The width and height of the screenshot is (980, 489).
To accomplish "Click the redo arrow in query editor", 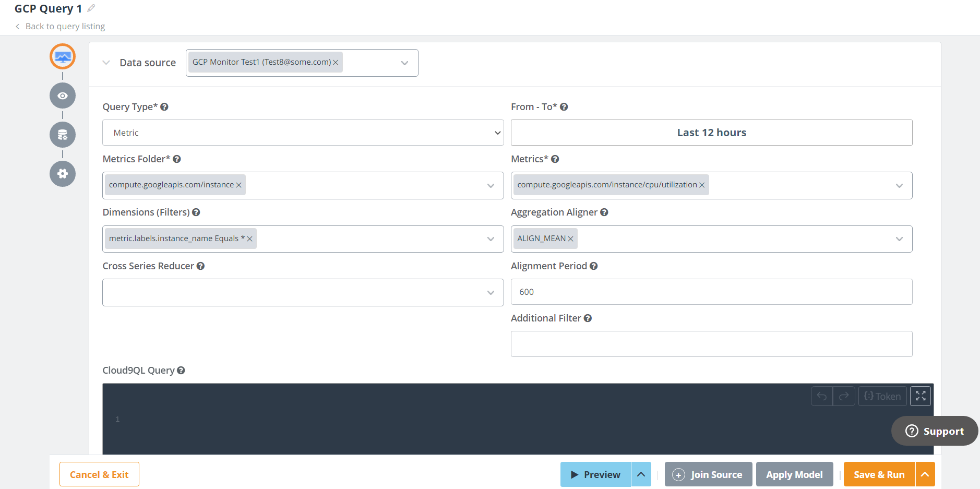I will coord(844,396).
